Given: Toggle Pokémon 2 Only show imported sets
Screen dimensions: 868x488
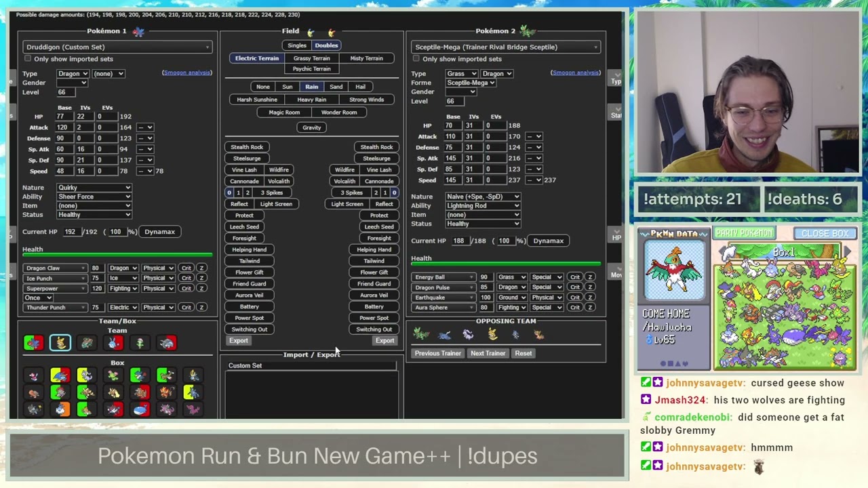Looking at the screenshot, I should tap(416, 59).
